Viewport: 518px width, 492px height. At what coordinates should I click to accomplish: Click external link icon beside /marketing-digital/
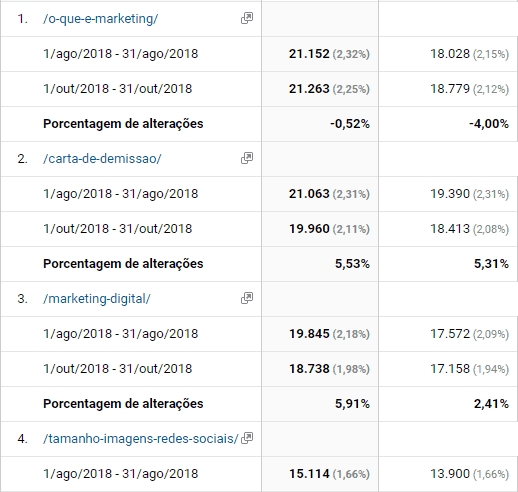[247, 298]
